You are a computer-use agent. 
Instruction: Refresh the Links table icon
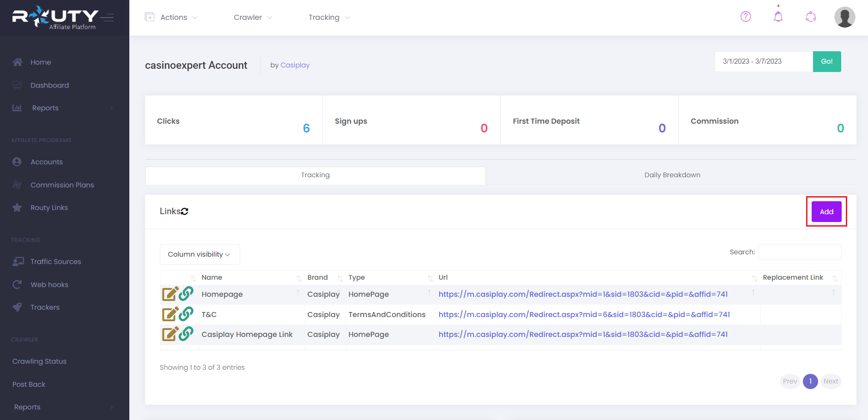pos(185,211)
